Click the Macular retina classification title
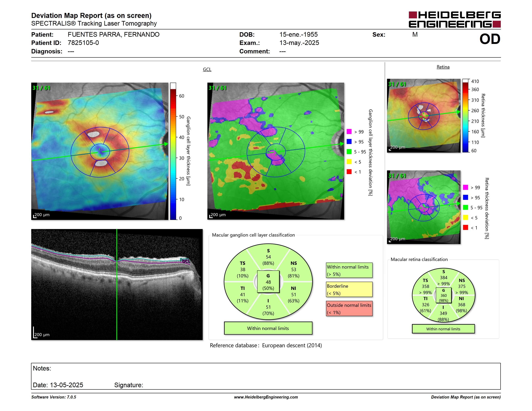The image size is (532, 411). point(419,259)
